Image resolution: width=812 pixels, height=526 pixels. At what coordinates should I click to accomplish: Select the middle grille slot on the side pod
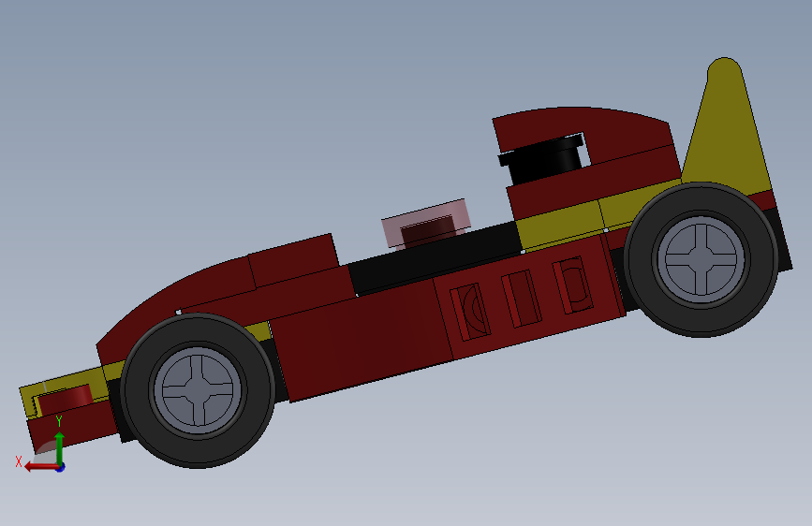(x=521, y=299)
